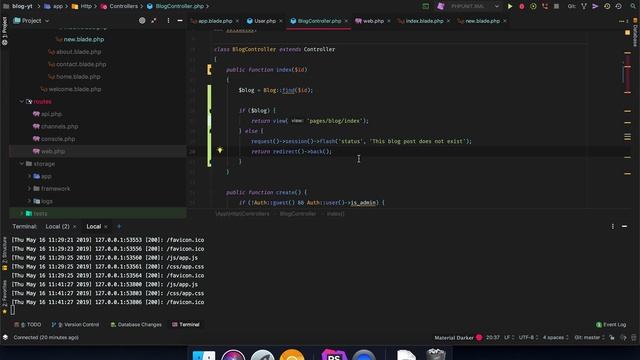Change 4 spaces indent setting
Viewport: 640px width, 360px height.
[x=556, y=338]
